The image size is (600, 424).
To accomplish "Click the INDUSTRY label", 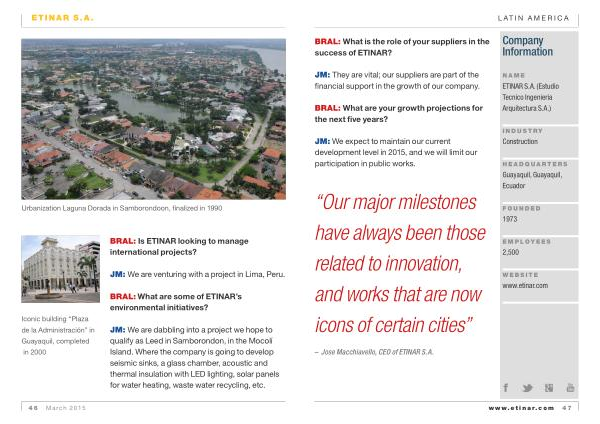I will pyautogui.click(x=522, y=131).
